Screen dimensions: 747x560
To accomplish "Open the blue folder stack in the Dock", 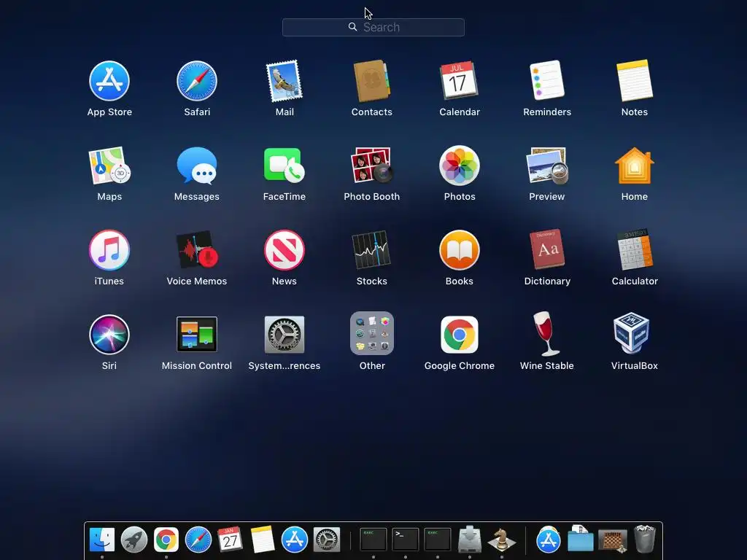I will 581,539.
